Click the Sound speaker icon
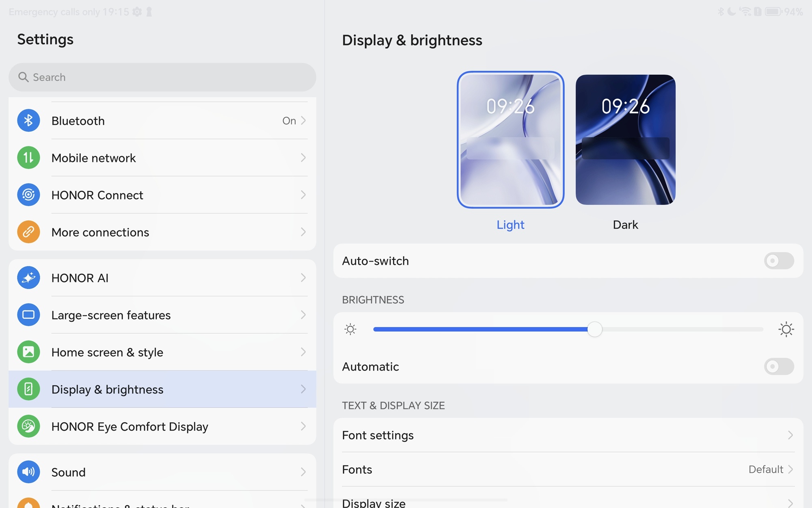Screen dimensions: 812x508 tap(28, 472)
